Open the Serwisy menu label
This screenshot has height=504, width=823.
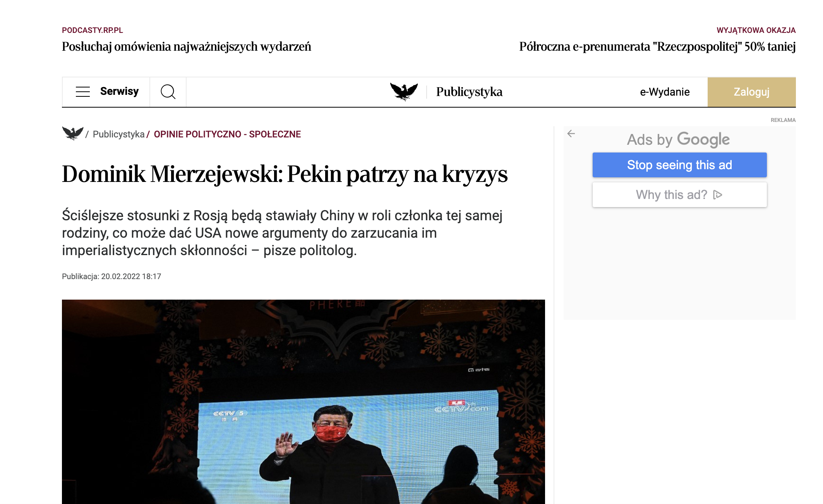tap(119, 91)
